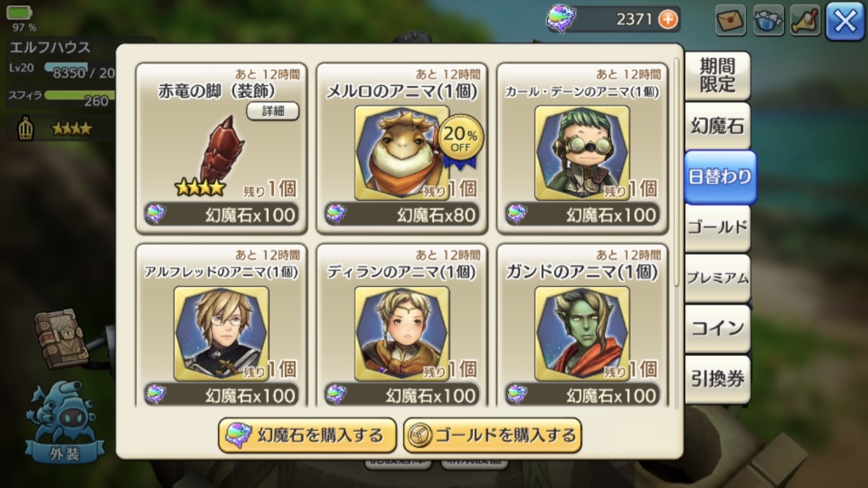868x488 pixels.
Task: Open the locked book icon
Action: tap(61, 338)
